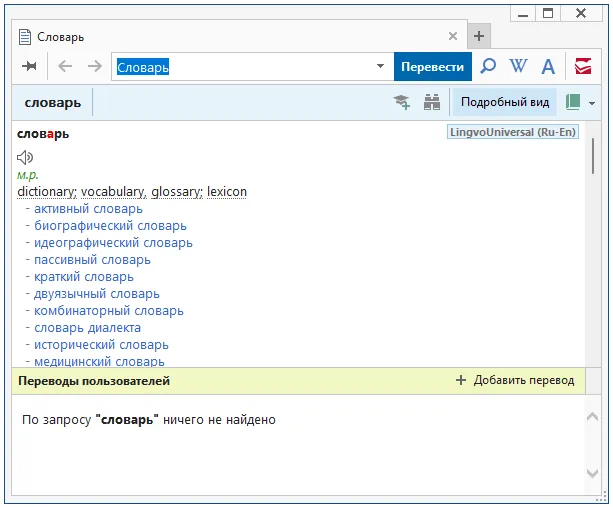Select the словарь card header tab
Viewport: 613px width, 507px height.
click(52, 103)
